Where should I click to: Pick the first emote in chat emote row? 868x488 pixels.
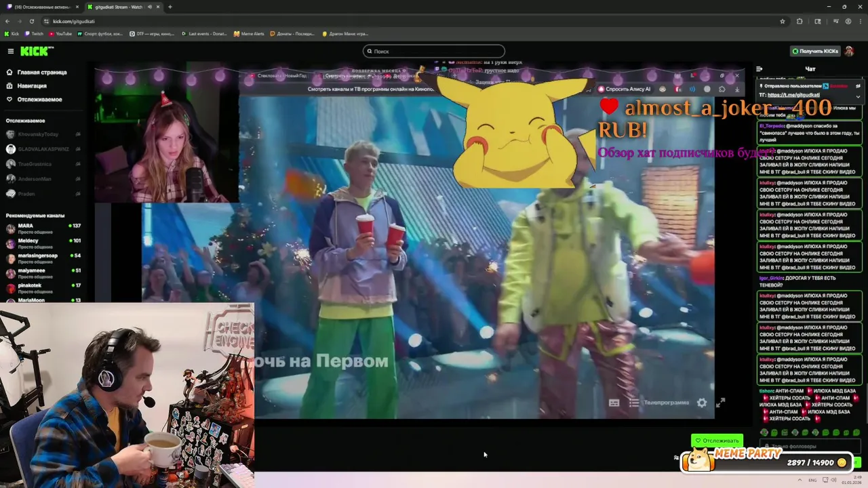[764, 432]
